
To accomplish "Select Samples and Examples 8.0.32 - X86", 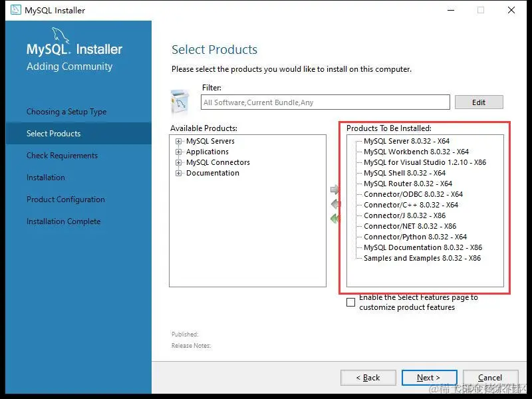I will coord(422,258).
